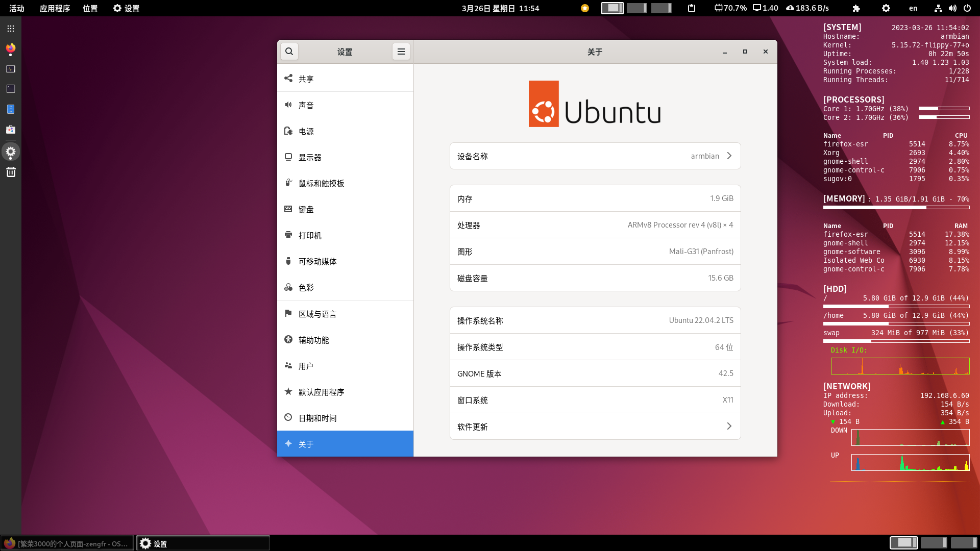Open the trash icon in dock
This screenshot has width=980, height=551.
11,172
